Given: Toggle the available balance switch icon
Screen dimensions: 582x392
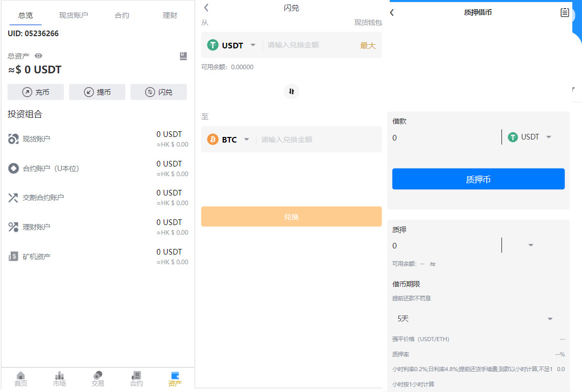Looking at the screenshot, I should [433, 264].
